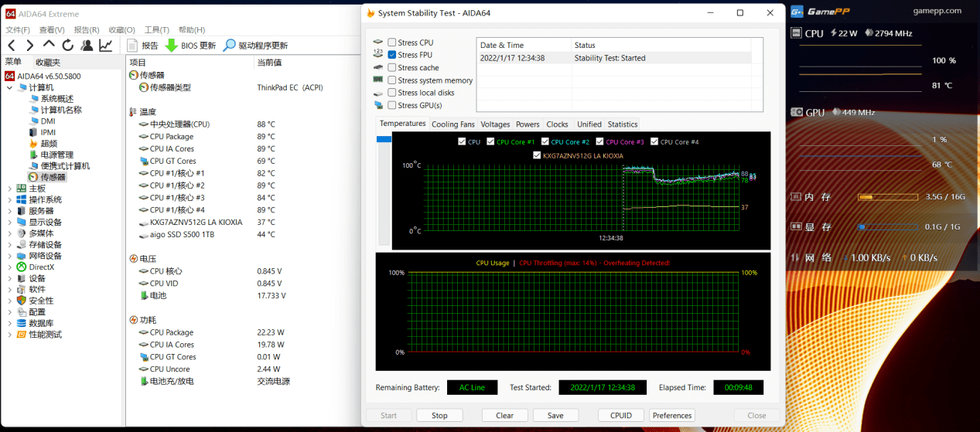Select 便携式计算机 in the tree
This screenshot has width=980, height=432.
coord(65,166)
